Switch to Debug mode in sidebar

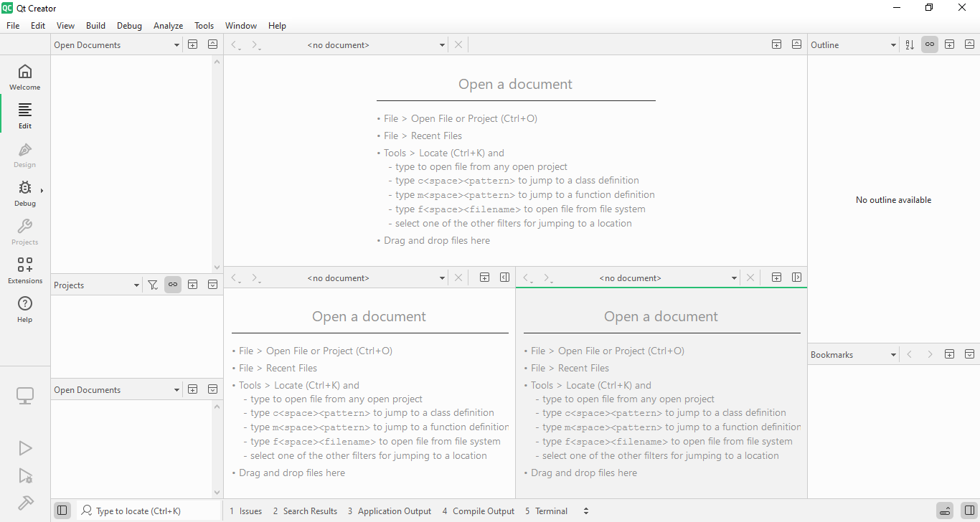point(25,193)
